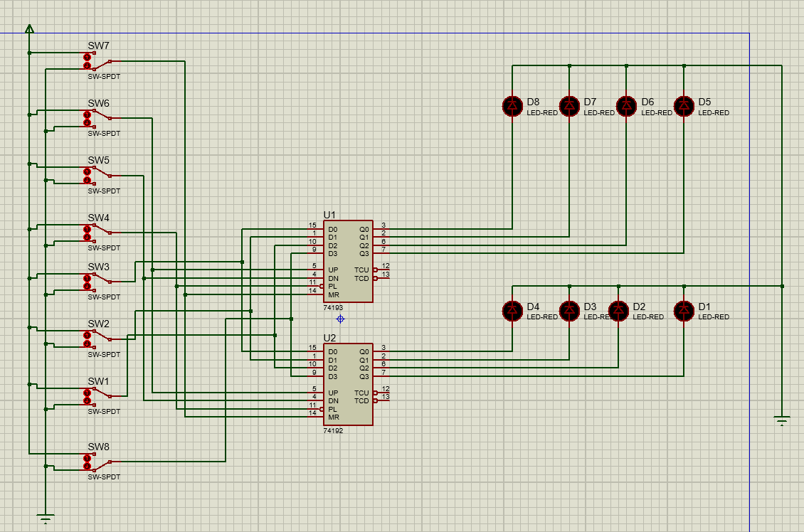Image resolution: width=804 pixels, height=532 pixels.
Task: Click the LED-RED text beside D7
Action: (599, 113)
